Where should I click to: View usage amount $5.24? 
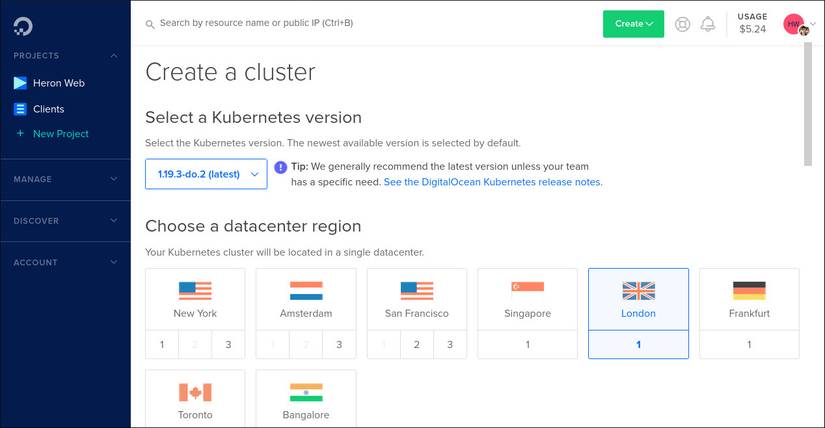752,29
